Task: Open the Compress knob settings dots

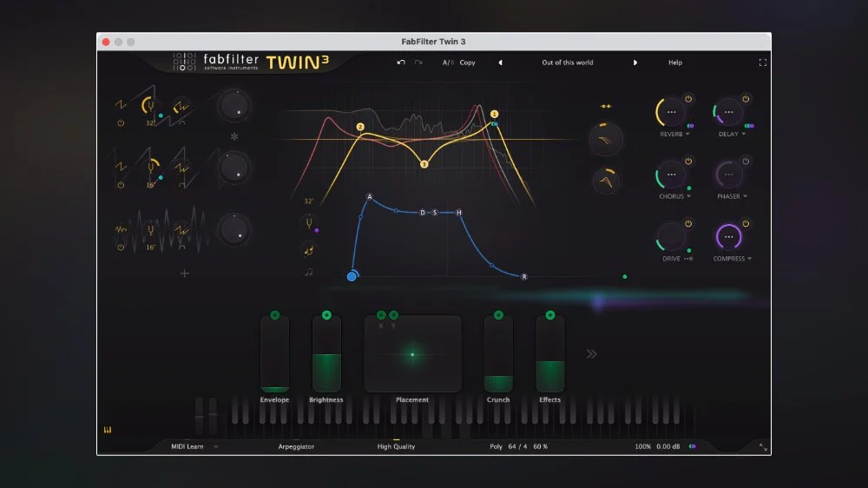Action: pos(728,237)
